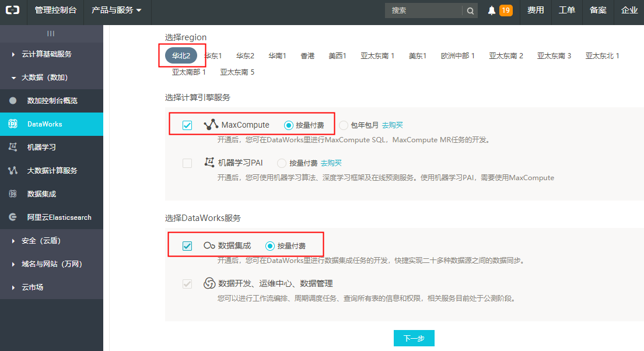Open 数加控制台概览 in the sidebar
The height and width of the screenshot is (351, 644).
pos(52,101)
